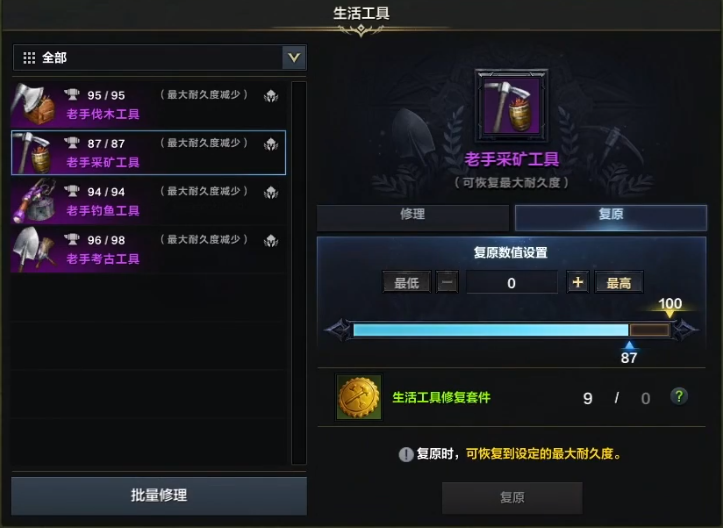The width and height of the screenshot is (723, 528).
Task: Click the 生活工具修复套件 gold coin icon
Action: coord(359,397)
